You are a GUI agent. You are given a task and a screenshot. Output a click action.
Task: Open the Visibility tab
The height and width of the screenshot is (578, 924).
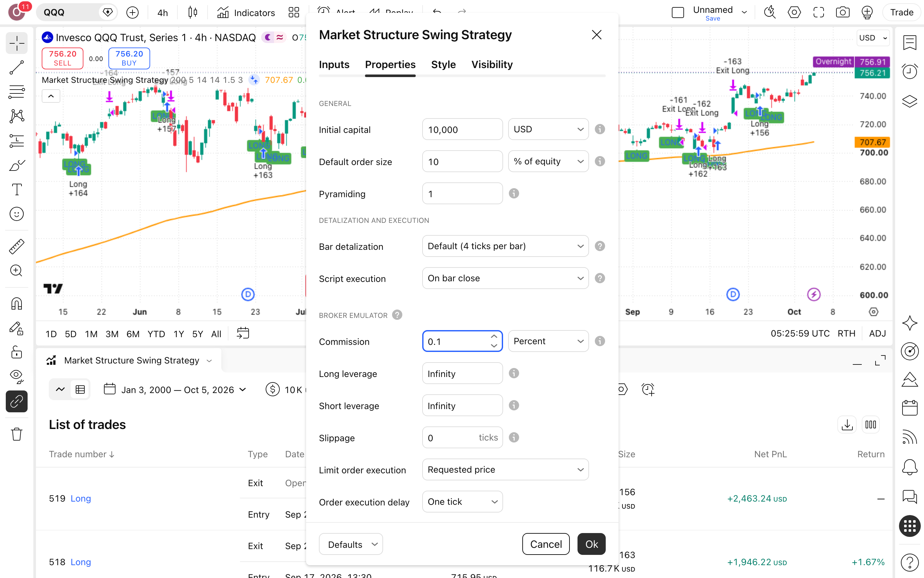[x=492, y=65]
